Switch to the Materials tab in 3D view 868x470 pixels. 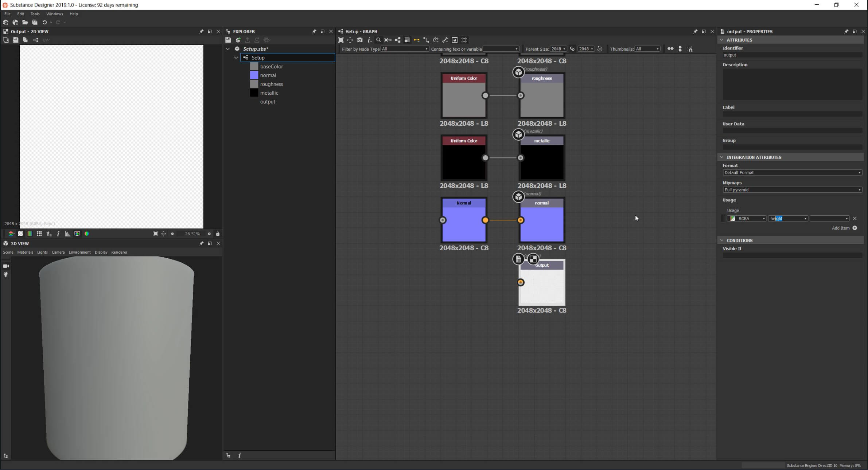(25, 252)
